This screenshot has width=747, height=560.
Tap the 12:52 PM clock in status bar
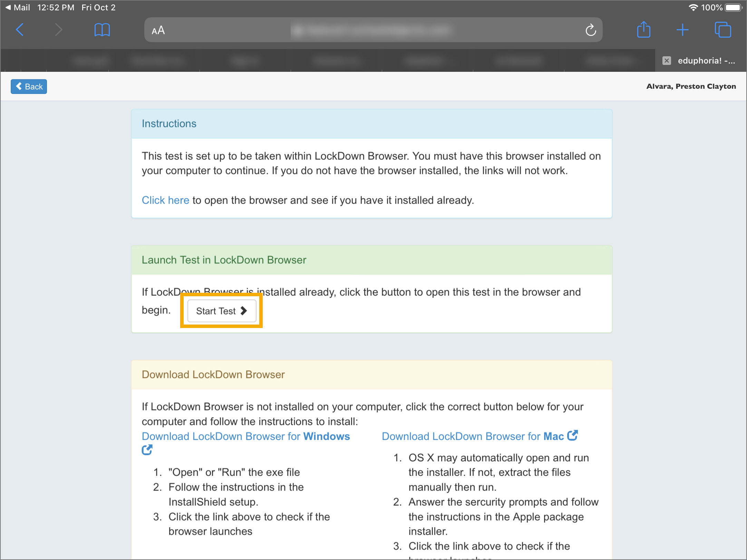coord(56,7)
